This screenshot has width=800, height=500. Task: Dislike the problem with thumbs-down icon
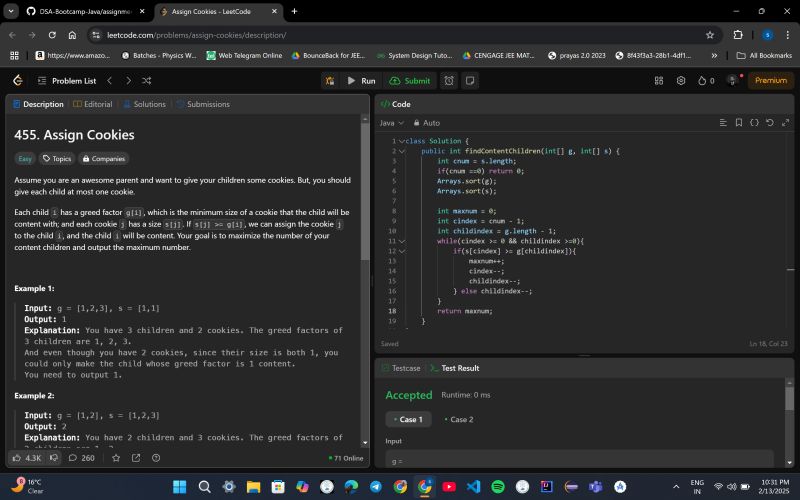pos(55,458)
